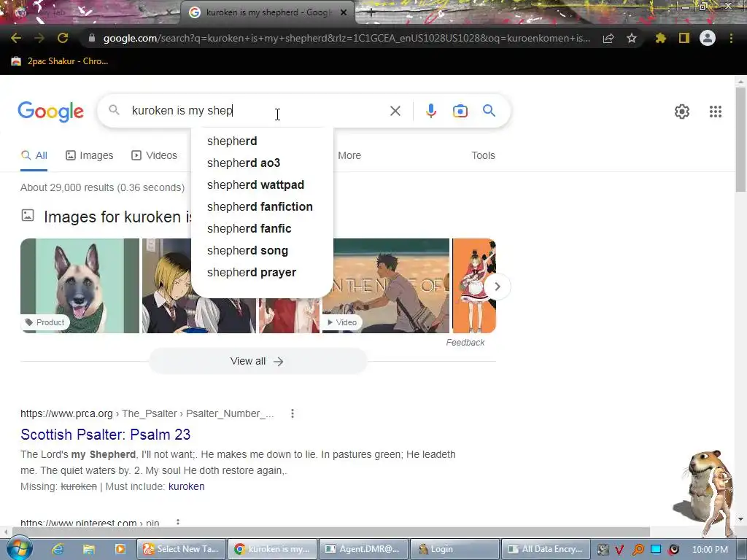Choose suggestion 'shepherd ao3'
Image resolution: width=747 pixels, height=560 pixels.
coord(262,163)
